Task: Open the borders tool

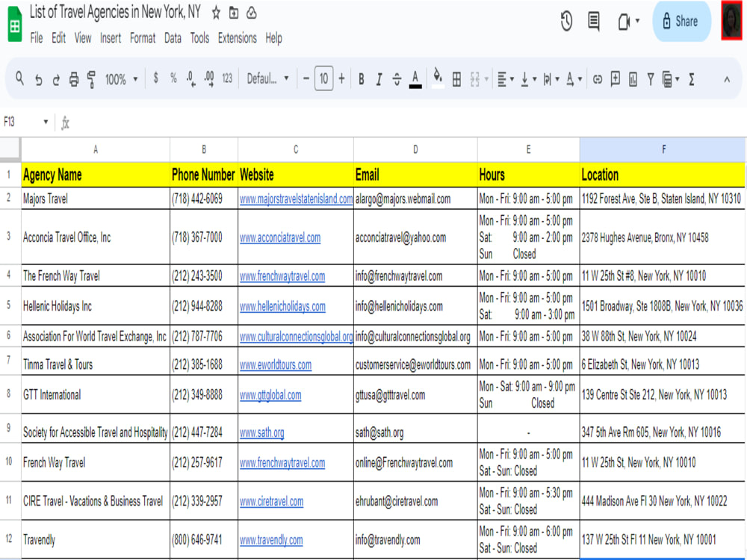Action: pos(456,80)
